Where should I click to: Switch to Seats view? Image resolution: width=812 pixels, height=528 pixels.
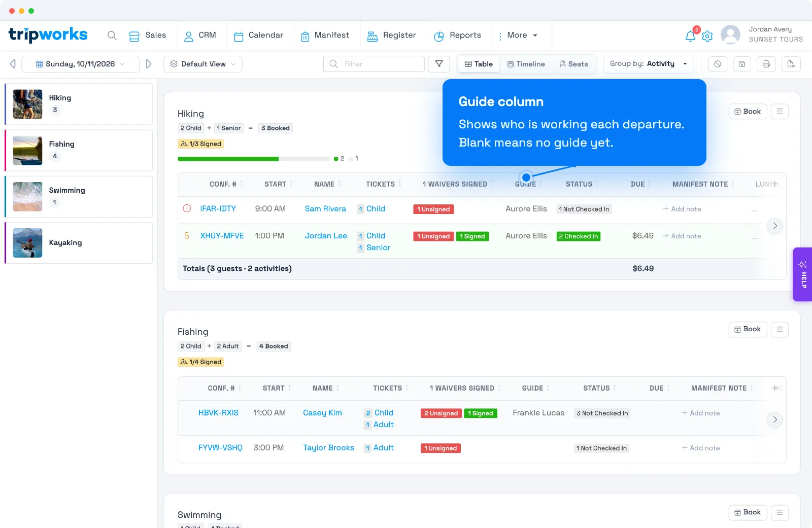pos(573,64)
